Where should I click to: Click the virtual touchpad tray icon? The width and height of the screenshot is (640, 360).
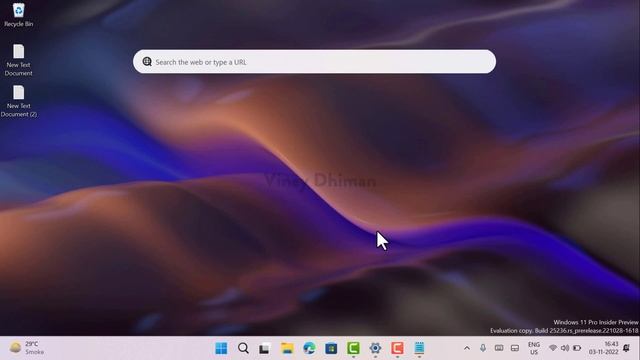[515, 348]
